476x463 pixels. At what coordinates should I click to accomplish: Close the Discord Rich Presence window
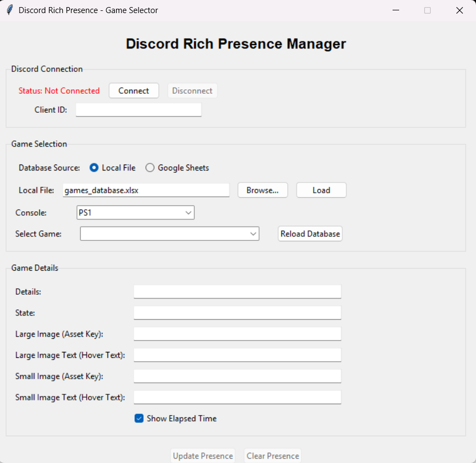click(x=459, y=10)
